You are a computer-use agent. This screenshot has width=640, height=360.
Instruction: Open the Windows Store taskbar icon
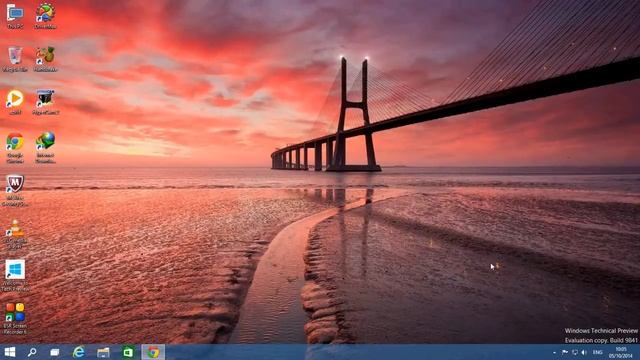click(x=128, y=352)
